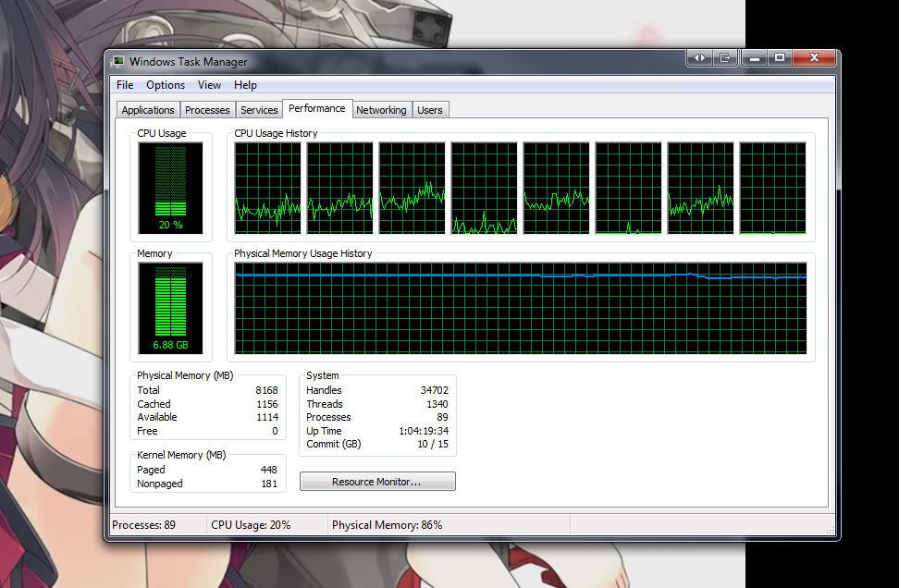Click the sixth CPU core history graph
The image size is (899, 588).
[628, 188]
